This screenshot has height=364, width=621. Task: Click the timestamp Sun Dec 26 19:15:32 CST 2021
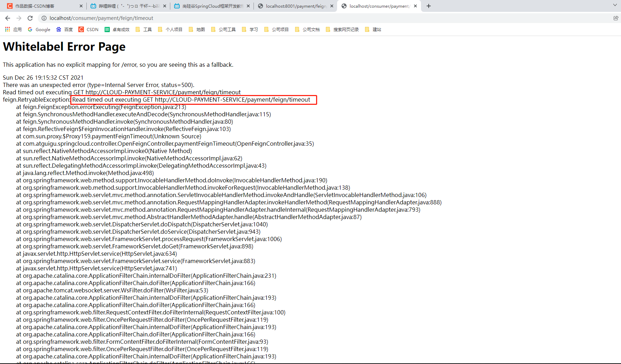tap(43, 78)
